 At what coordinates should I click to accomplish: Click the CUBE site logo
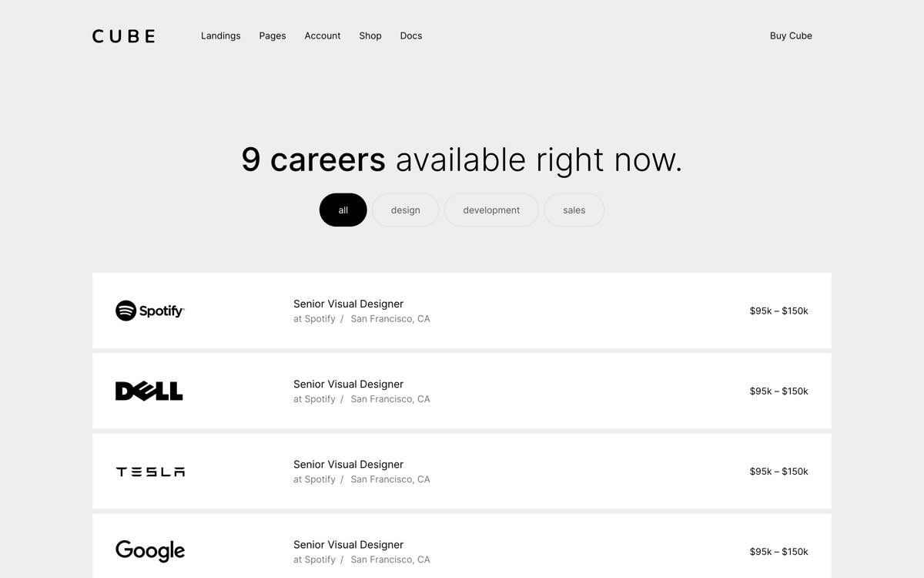(123, 35)
